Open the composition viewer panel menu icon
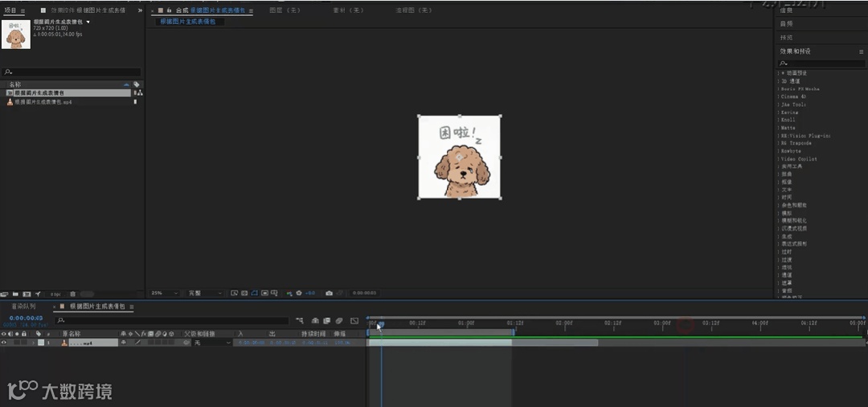The height and width of the screenshot is (407, 868). (251, 10)
